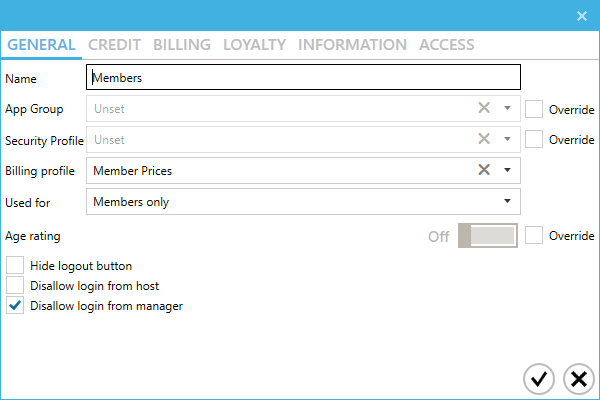Image resolution: width=600 pixels, height=400 pixels.
Task: Enable Override for Security Profile
Action: (534, 139)
